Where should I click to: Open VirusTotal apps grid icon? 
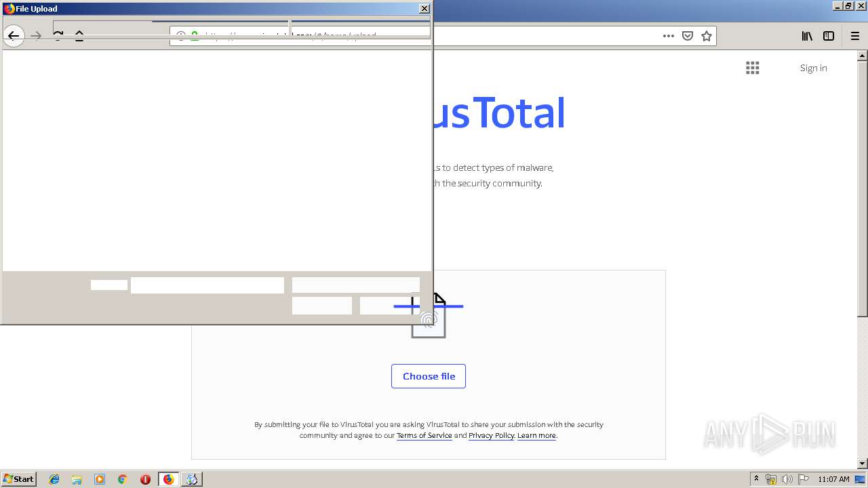point(753,68)
